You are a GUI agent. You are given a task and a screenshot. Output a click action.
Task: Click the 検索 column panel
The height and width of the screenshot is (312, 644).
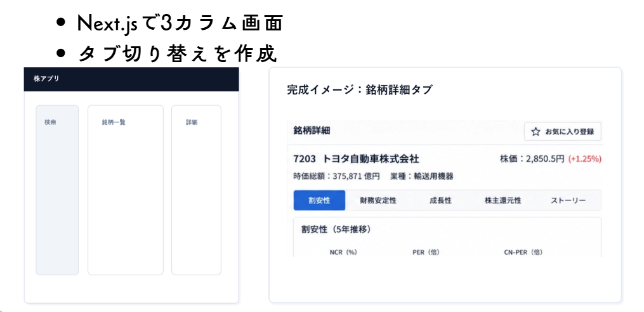coord(57,190)
